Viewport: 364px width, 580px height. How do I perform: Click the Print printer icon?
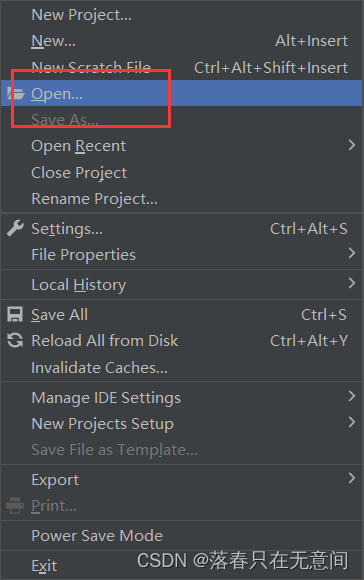tap(15, 505)
